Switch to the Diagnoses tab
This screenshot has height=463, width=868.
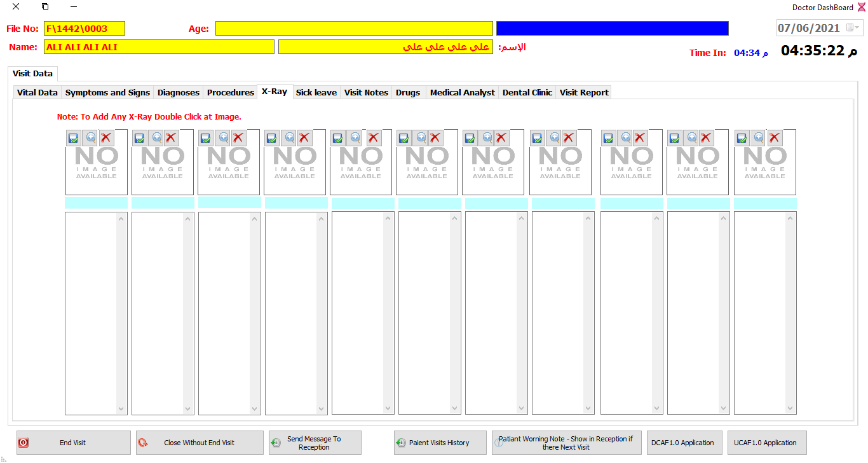178,93
